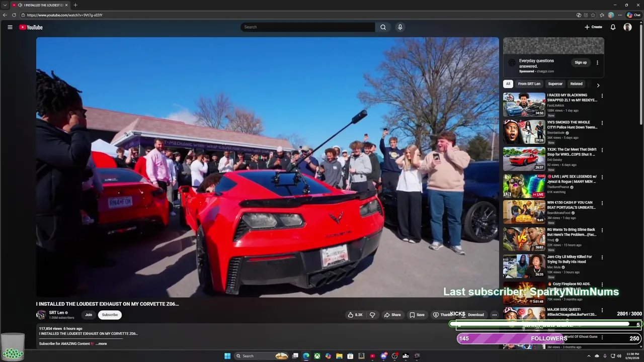
Task: Open File Explorer from the taskbar
Action: [339, 356]
